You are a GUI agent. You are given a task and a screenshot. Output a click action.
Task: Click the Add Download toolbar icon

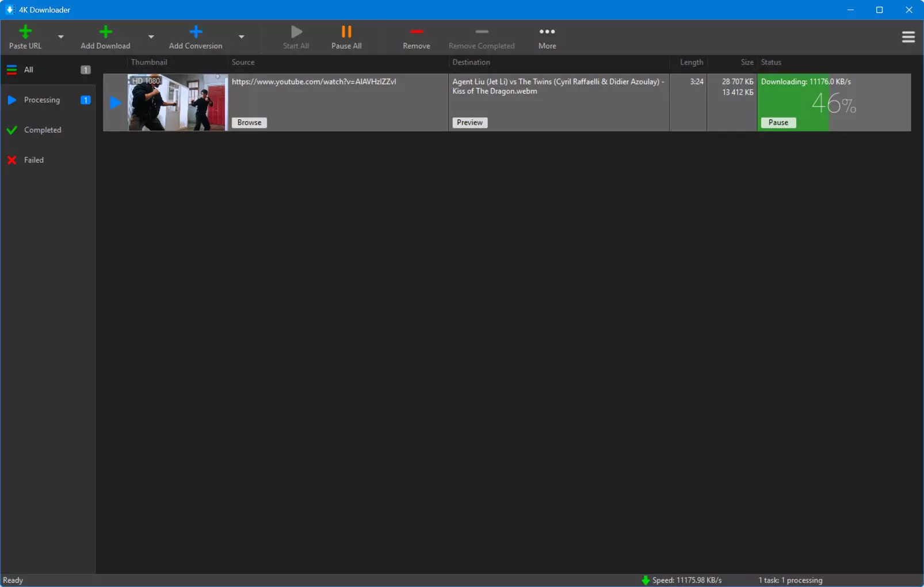pyautogui.click(x=105, y=32)
